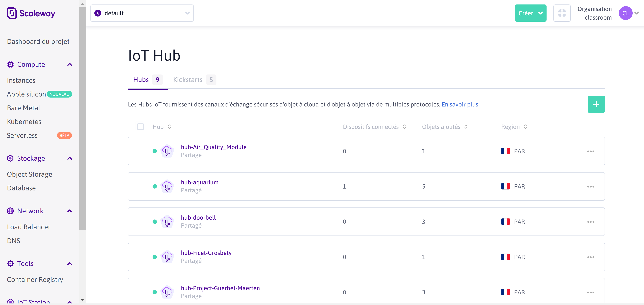This screenshot has height=305, width=644.
Task: Switch to the Hubs tab
Action: pos(148,80)
